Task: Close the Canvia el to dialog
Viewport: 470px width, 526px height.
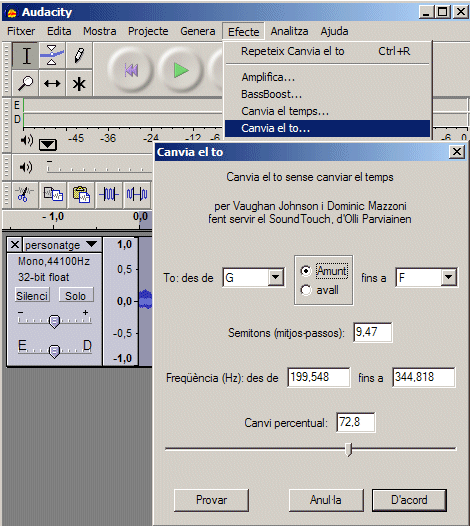Action: pos(457,152)
